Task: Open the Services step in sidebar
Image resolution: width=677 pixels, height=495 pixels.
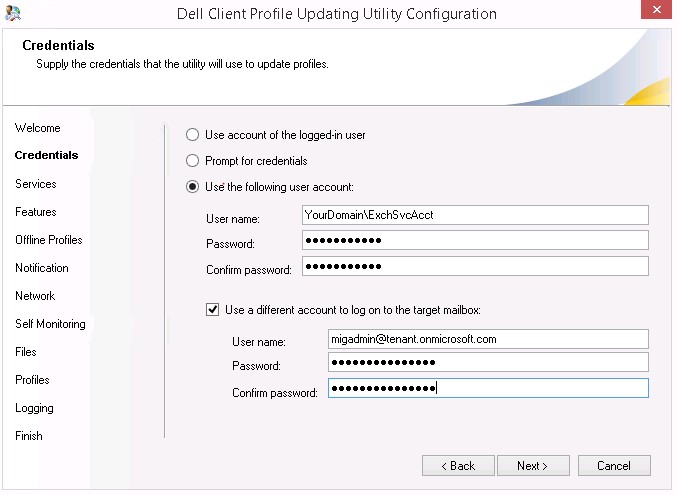Action: [36, 184]
